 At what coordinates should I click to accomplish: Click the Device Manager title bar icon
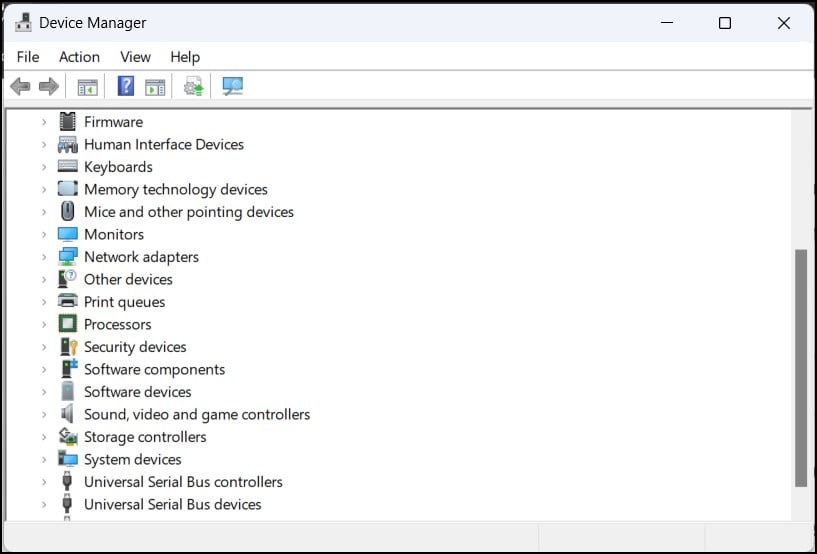tap(23, 23)
